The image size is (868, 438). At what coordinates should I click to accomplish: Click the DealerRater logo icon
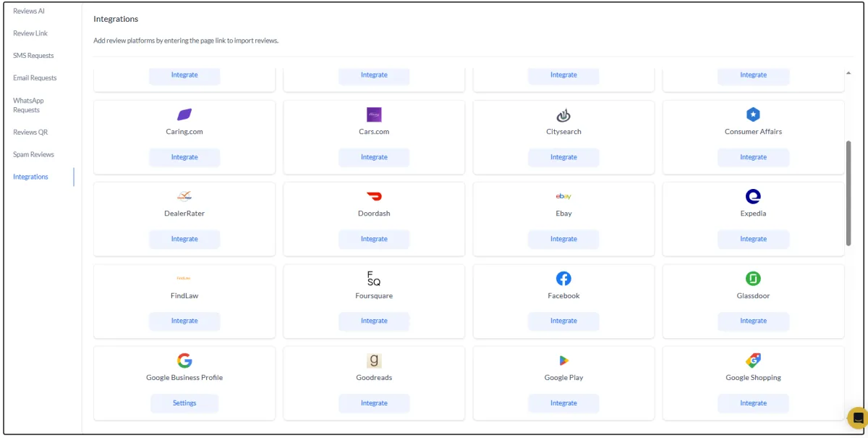click(184, 196)
